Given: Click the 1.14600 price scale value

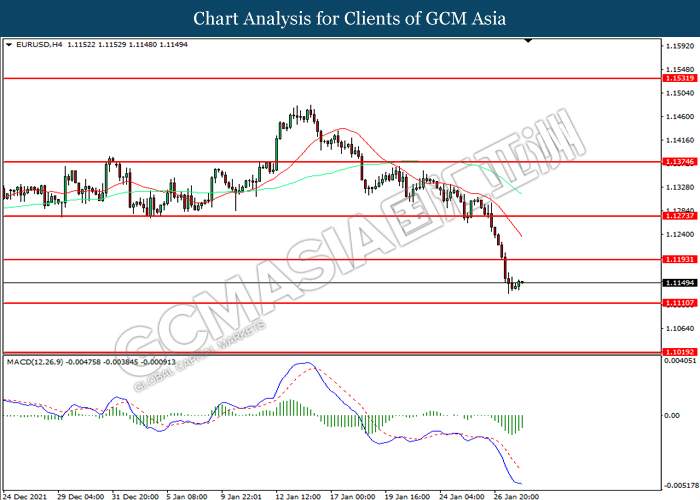Looking at the screenshot, I should click(x=680, y=117).
